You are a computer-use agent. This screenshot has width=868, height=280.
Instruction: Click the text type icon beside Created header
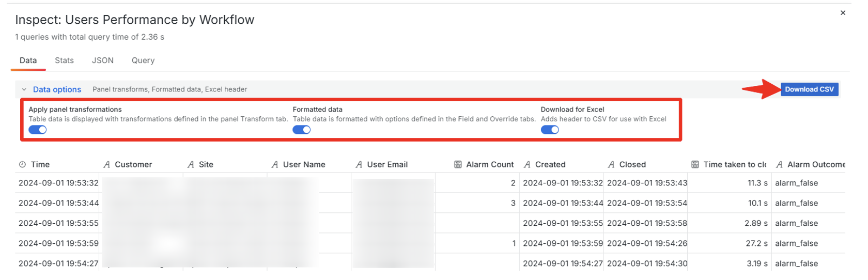(527, 164)
